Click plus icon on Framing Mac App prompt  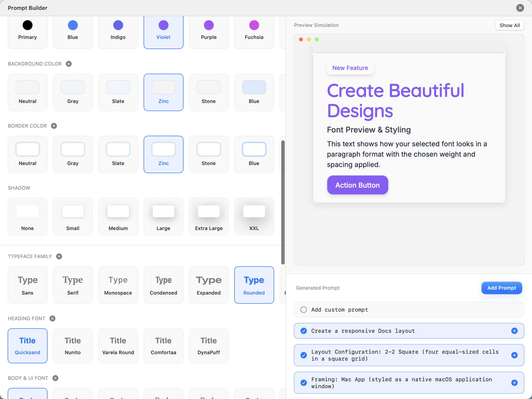click(514, 383)
